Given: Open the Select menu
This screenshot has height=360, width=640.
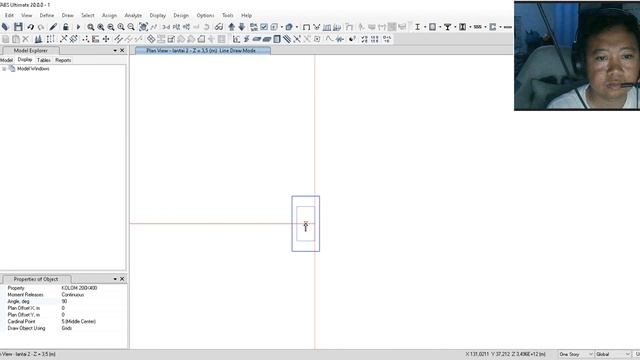Looking at the screenshot, I should coord(87,16).
